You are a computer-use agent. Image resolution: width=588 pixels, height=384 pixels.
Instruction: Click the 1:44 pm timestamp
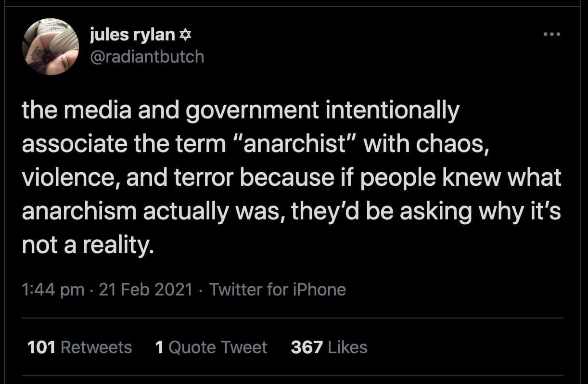pos(53,290)
